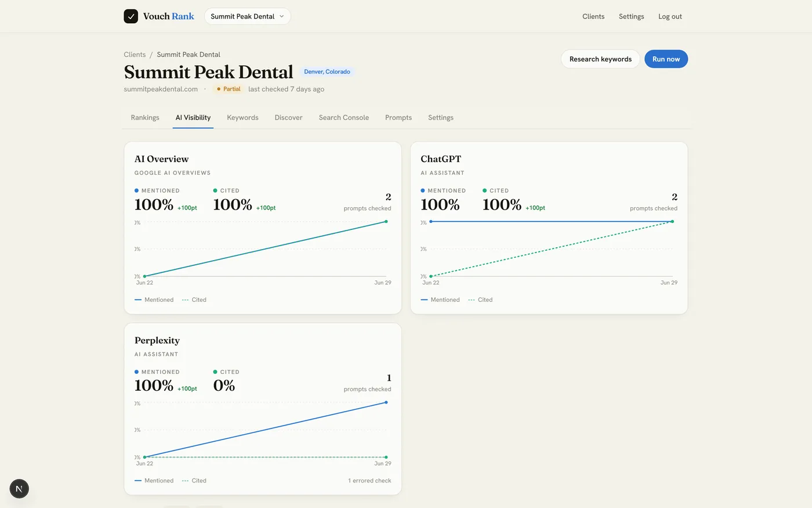
Task: Click the Jun 29 data point in AI Overview chart
Action: 386,221
